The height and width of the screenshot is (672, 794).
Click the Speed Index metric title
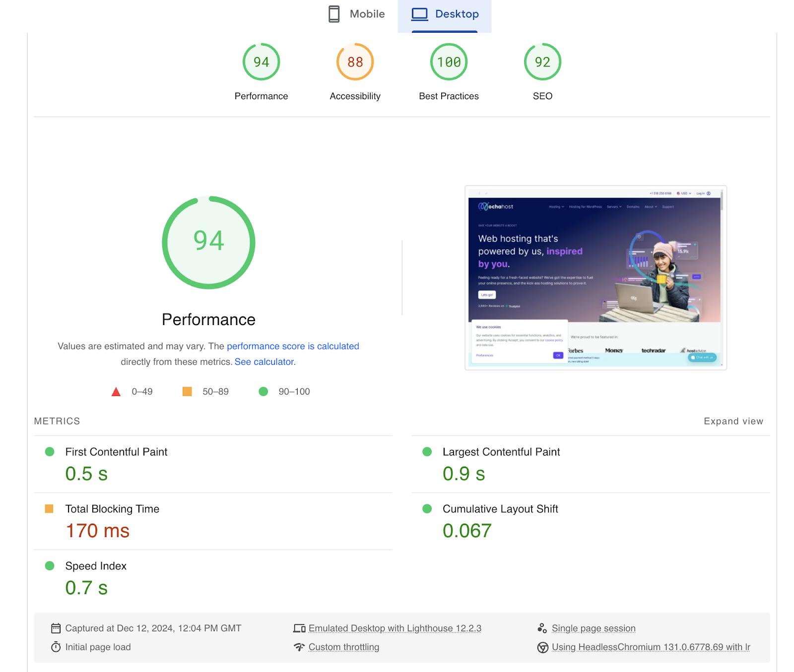(96, 566)
